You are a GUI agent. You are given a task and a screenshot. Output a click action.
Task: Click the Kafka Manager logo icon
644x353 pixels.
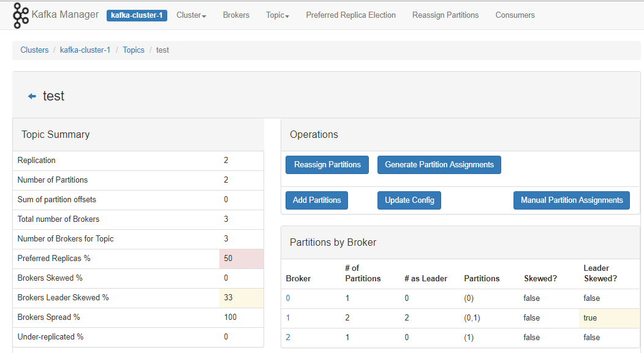[x=21, y=15]
